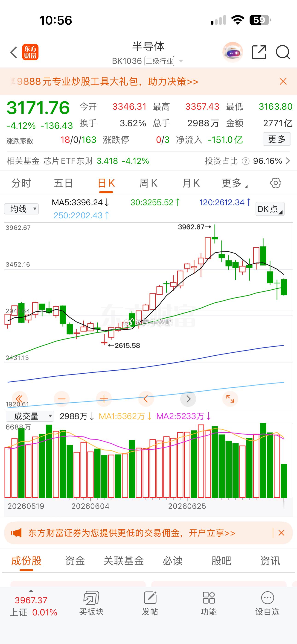The width and height of the screenshot is (297, 644).
Task: Tap 净流入 -151.0亿 value
Action: point(225,140)
